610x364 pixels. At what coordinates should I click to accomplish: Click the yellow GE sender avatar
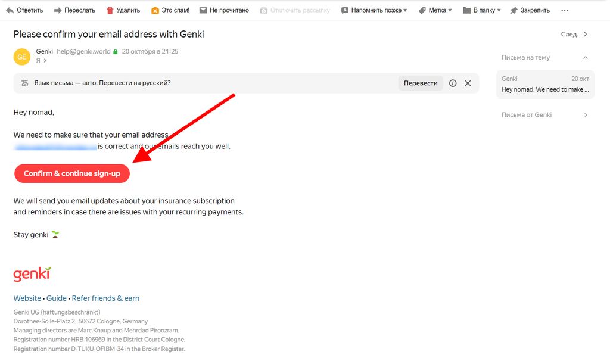[22, 57]
